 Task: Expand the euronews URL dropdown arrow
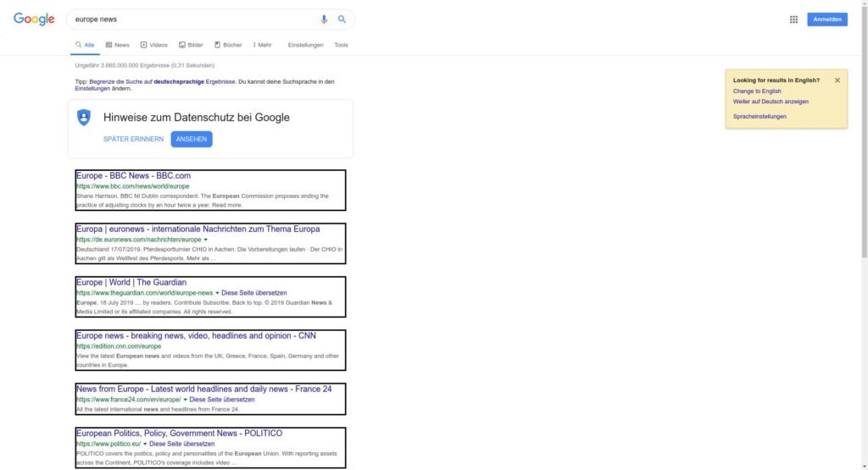(205, 240)
